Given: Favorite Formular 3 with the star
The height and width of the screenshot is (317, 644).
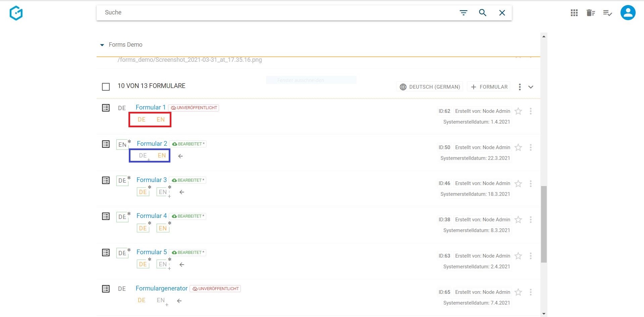Looking at the screenshot, I should click(518, 184).
